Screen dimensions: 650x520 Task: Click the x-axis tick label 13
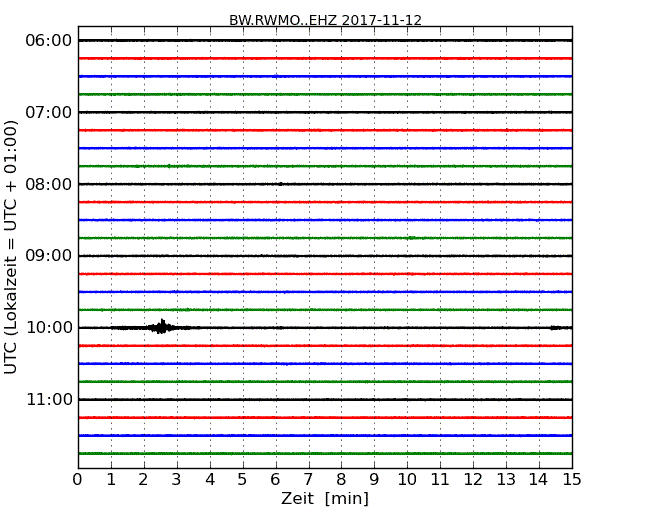506,480
